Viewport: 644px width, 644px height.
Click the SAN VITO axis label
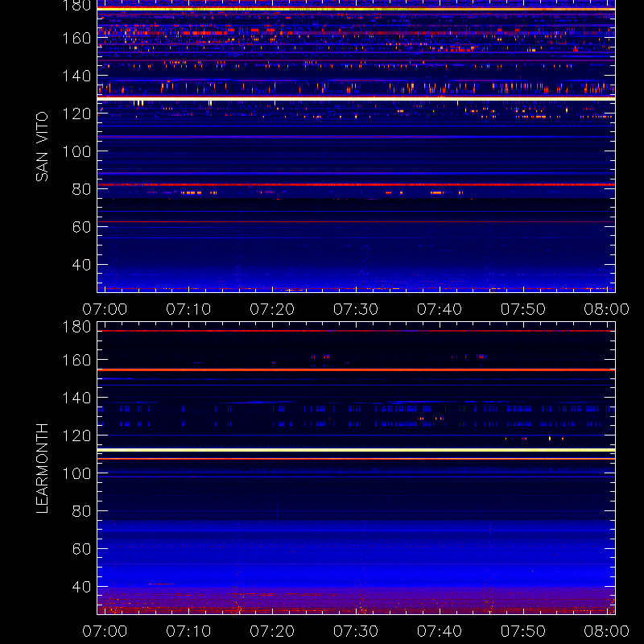[x=42, y=147]
